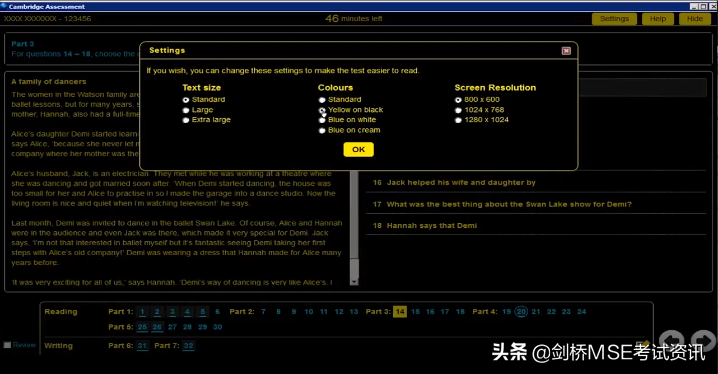
Task: Select highlighted question 14 in Part 3
Action: point(400,312)
